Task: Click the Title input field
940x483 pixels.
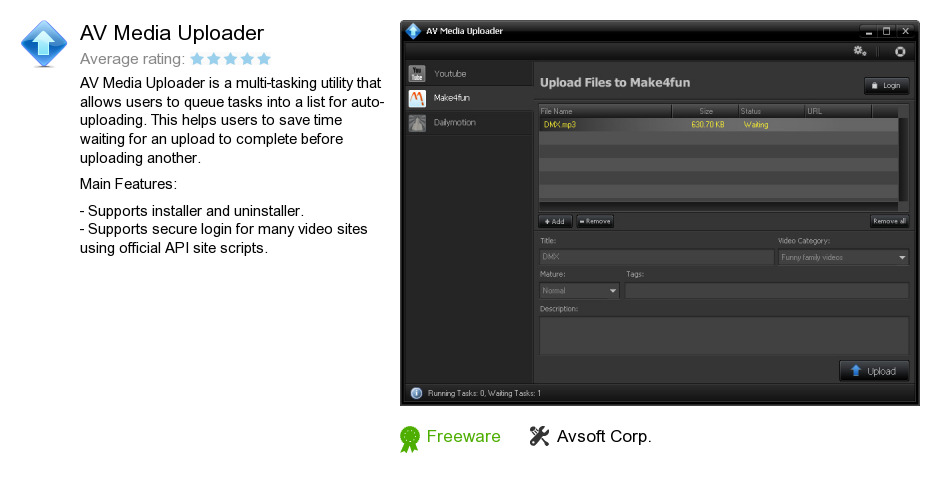Action: (656, 257)
